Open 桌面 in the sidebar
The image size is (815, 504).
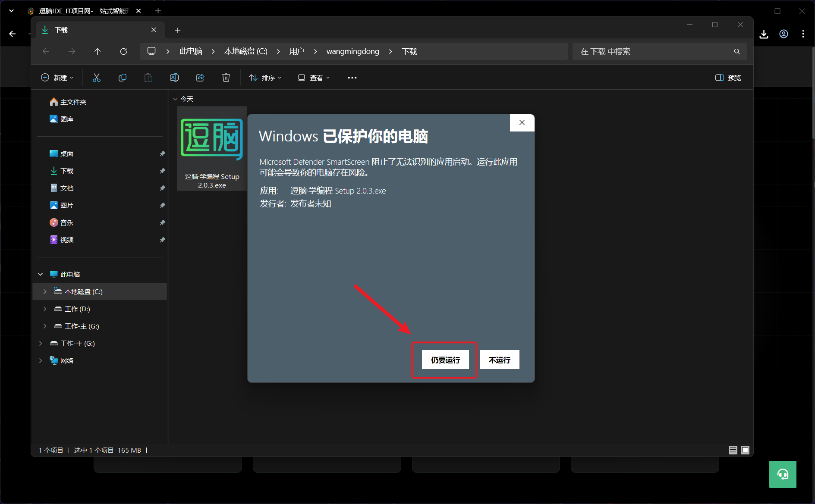(62, 153)
